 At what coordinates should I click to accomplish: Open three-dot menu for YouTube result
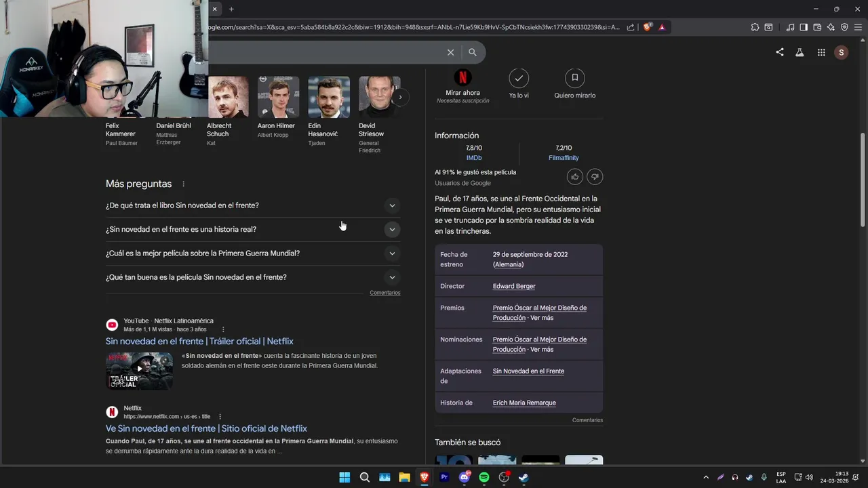point(223,329)
